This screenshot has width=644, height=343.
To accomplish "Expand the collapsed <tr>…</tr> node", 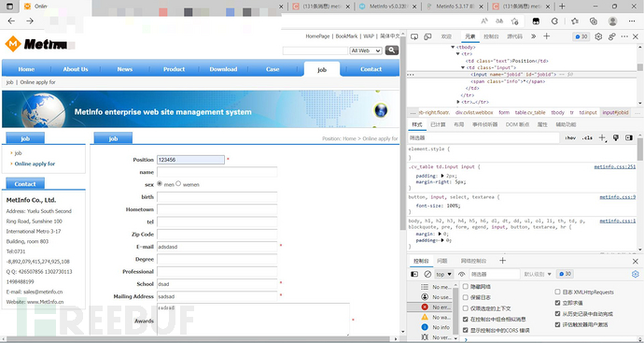I will pyautogui.click(x=458, y=102).
